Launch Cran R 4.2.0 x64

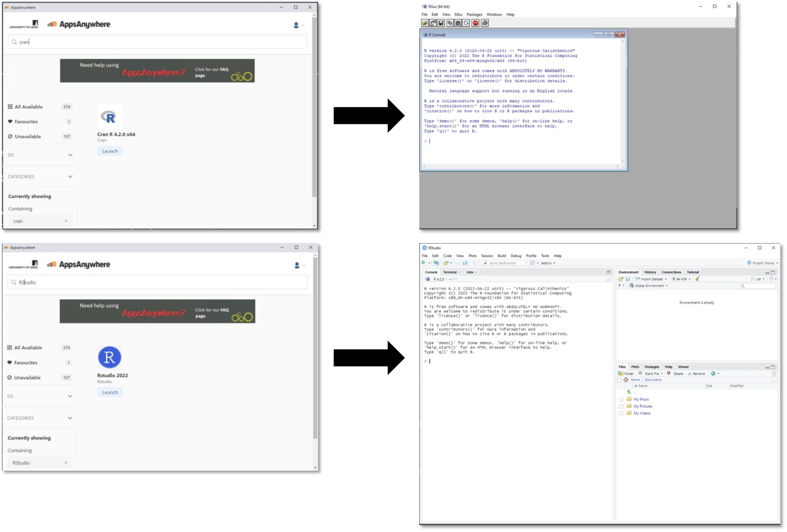(110, 151)
